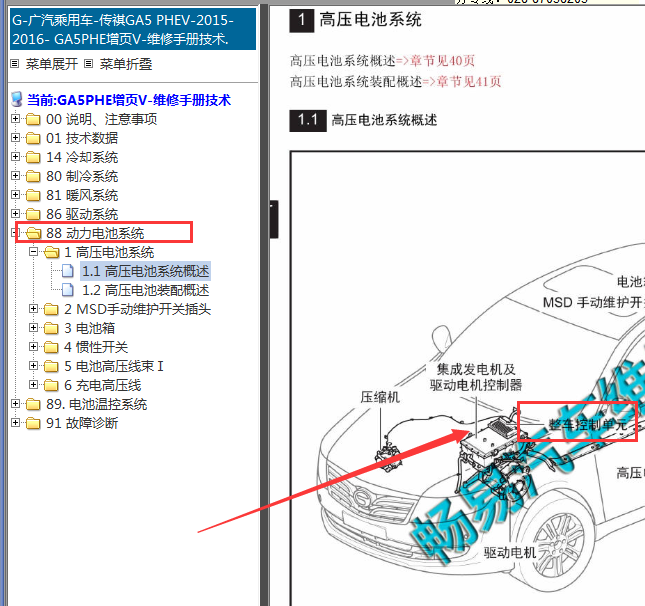Open the 1.2 高压电池装配概述 page
Viewport: 645px width, 606px height.
tap(146, 290)
